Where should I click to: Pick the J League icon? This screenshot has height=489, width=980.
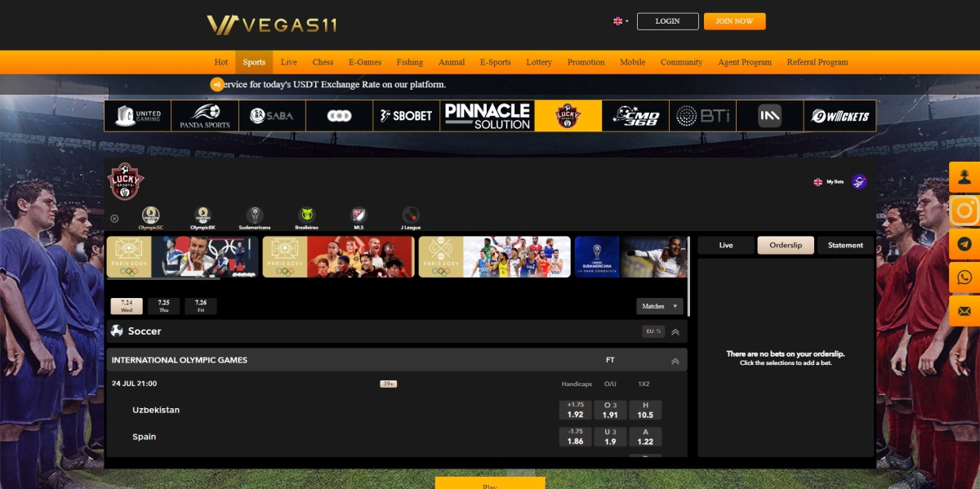411,218
